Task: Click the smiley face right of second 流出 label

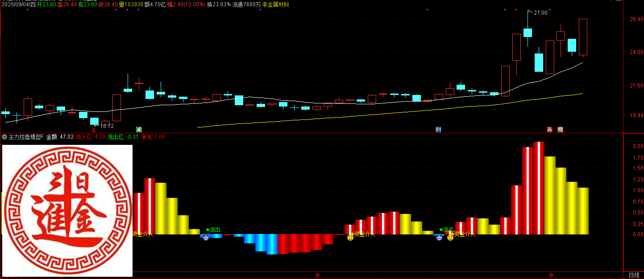Action: (450, 238)
